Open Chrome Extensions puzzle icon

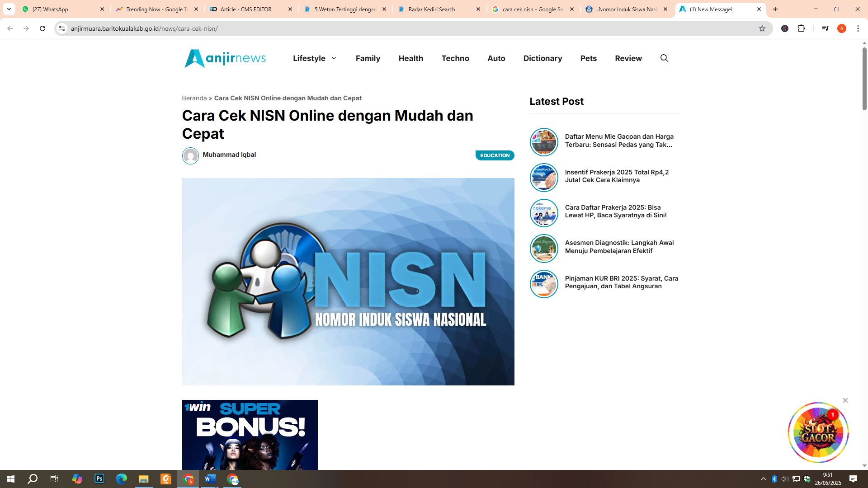pyautogui.click(x=802, y=28)
